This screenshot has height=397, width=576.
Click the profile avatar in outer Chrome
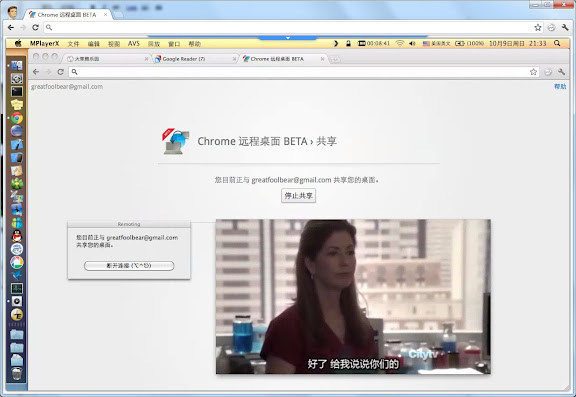click(x=12, y=12)
